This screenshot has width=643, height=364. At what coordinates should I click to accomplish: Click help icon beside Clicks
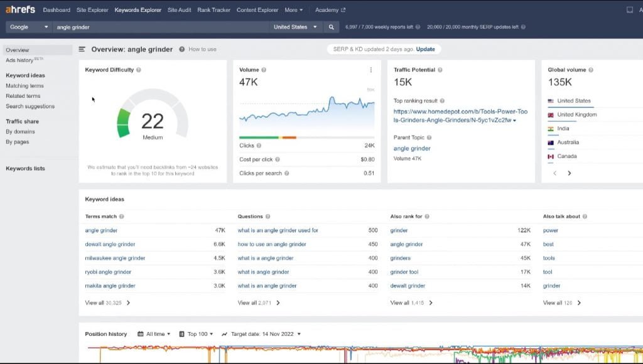pos(259,146)
